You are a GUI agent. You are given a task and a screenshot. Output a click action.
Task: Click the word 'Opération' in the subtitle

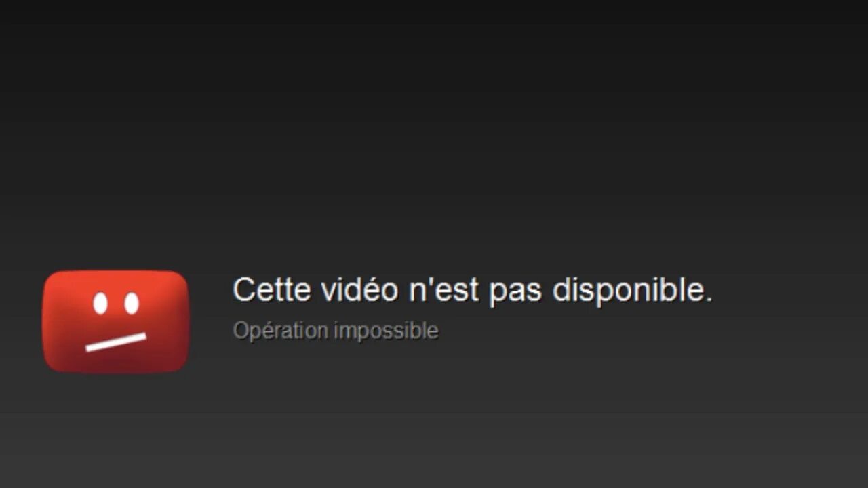[280, 331]
